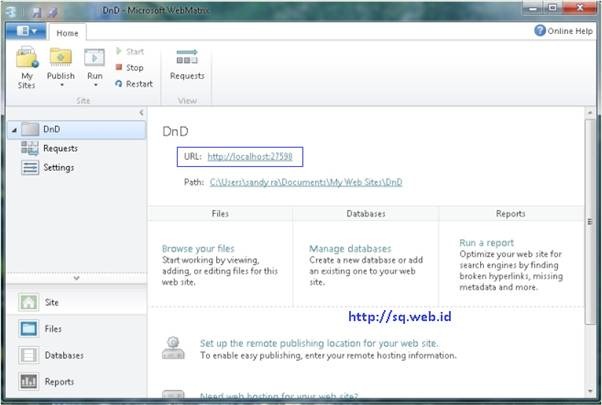Click Run a report link
The width and height of the screenshot is (602, 405).
[x=486, y=243]
